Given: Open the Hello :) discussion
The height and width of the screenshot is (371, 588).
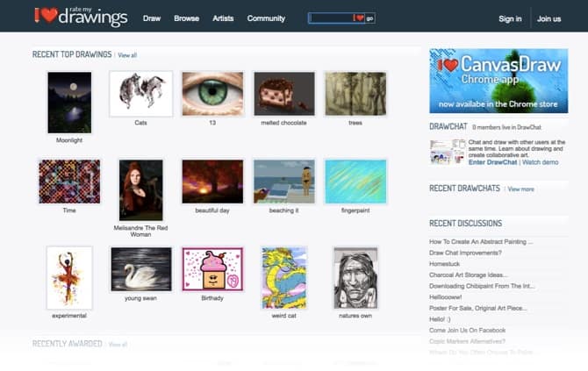Looking at the screenshot, I should click(x=440, y=319).
